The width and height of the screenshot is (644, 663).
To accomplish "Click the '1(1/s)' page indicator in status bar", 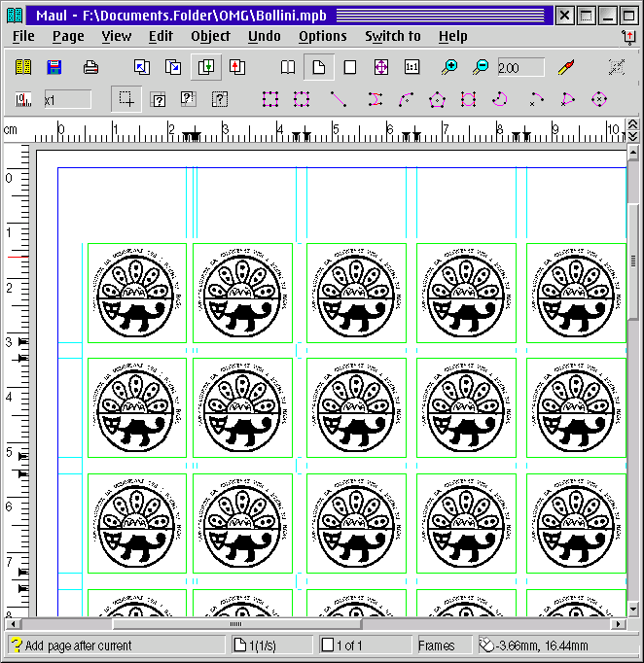I will click(272, 646).
